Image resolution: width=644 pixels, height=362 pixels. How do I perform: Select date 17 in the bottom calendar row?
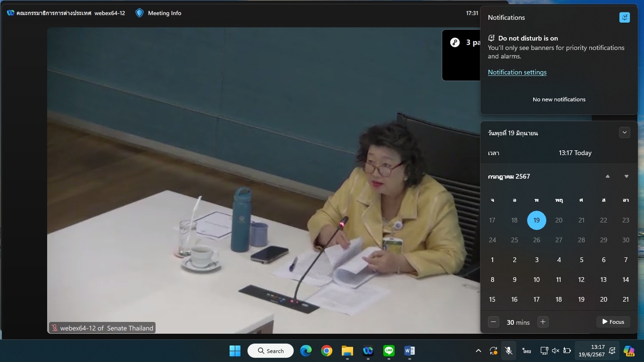[537, 299]
